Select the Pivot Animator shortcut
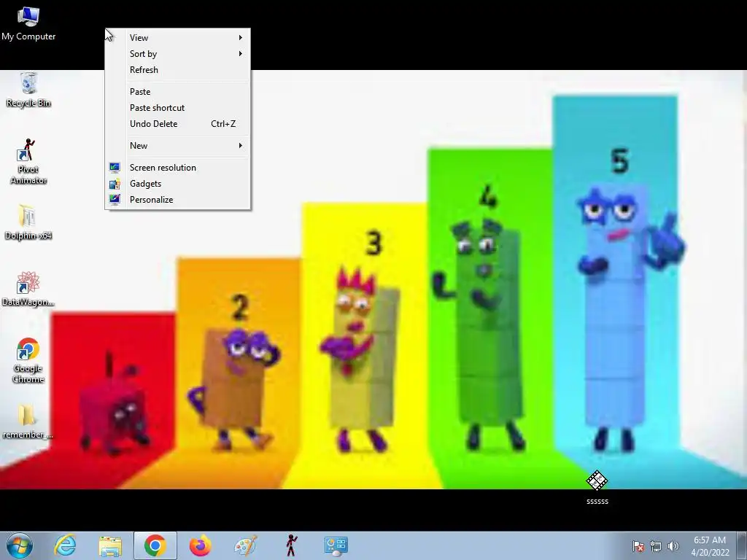This screenshot has height=560, width=747. coord(28,161)
